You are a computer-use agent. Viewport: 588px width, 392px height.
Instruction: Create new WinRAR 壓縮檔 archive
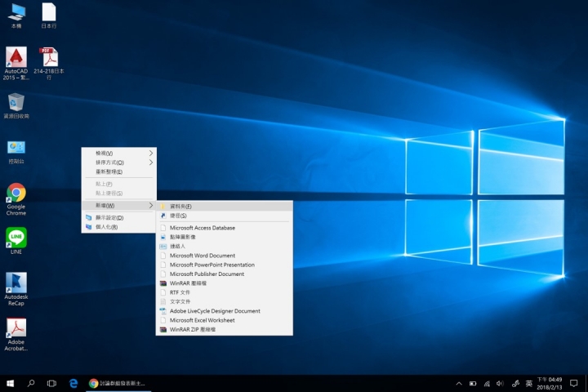click(x=225, y=283)
